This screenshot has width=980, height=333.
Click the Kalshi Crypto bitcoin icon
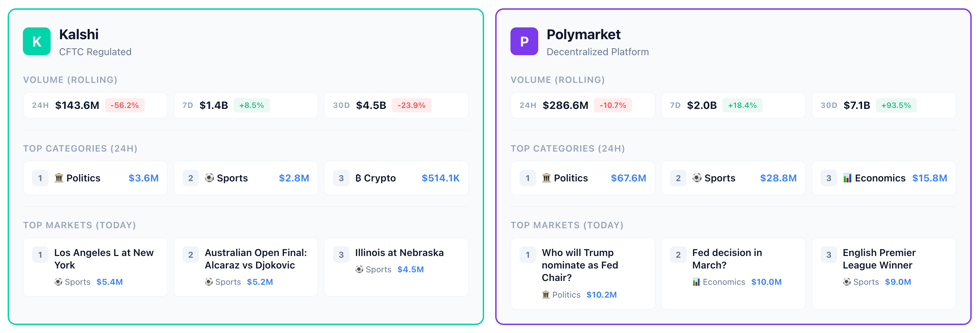(358, 178)
